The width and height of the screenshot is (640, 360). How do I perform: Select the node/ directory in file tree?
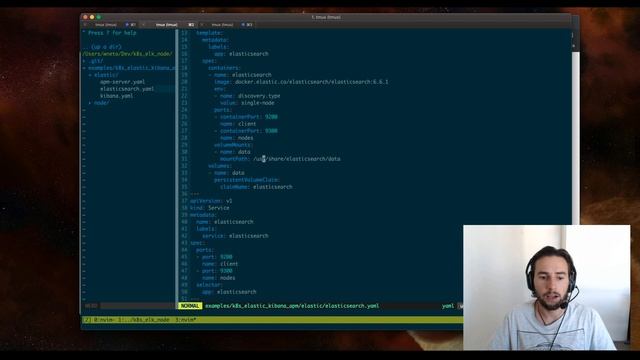101,103
